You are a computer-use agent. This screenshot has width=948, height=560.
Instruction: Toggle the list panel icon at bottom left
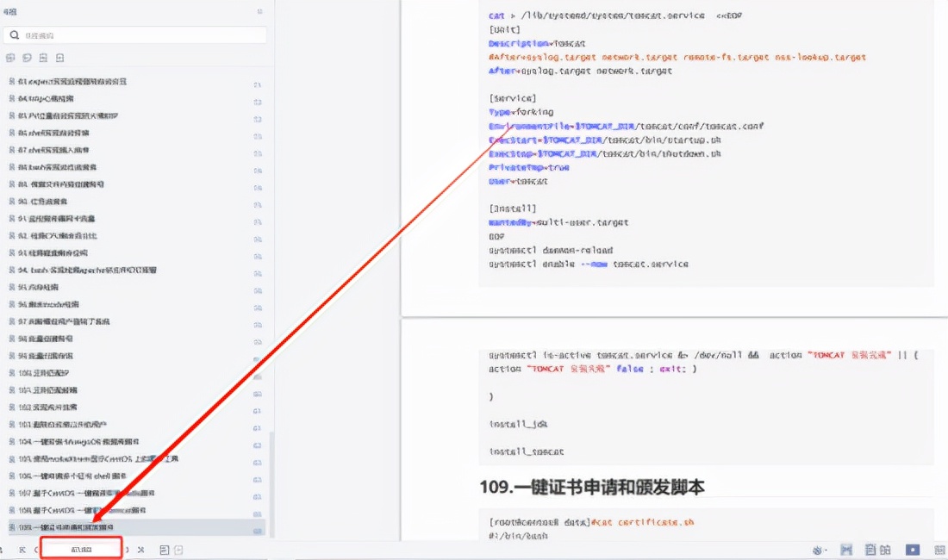[x=163, y=550]
